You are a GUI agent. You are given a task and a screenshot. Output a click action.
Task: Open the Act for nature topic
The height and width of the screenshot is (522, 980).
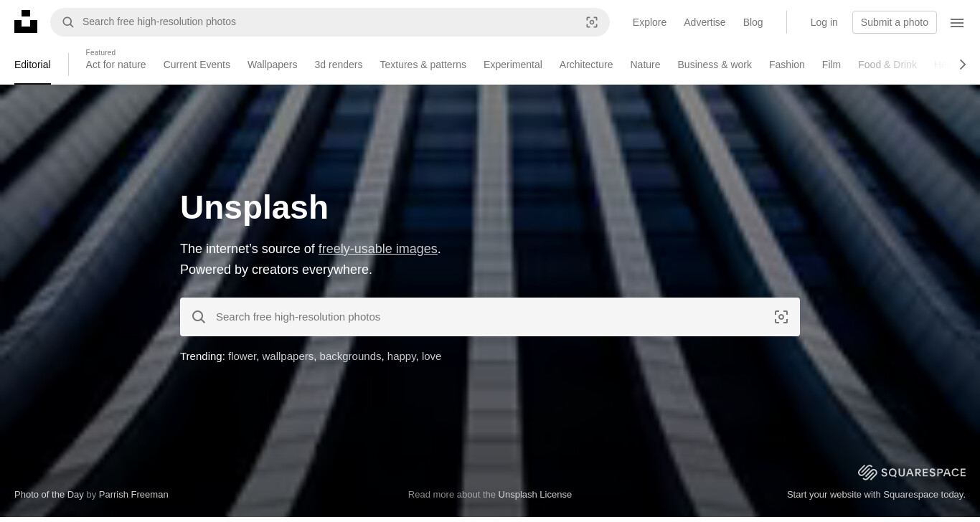(x=116, y=65)
